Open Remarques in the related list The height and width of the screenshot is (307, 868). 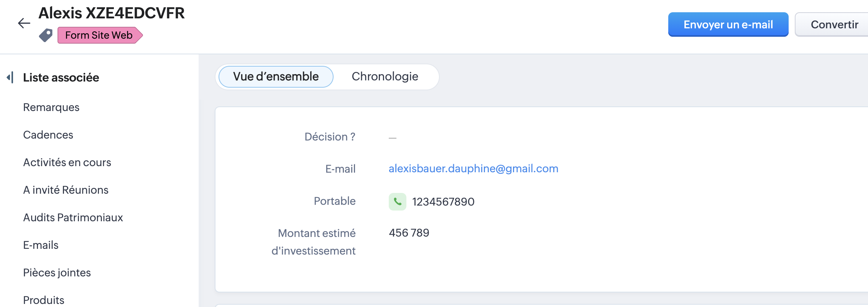(x=51, y=108)
